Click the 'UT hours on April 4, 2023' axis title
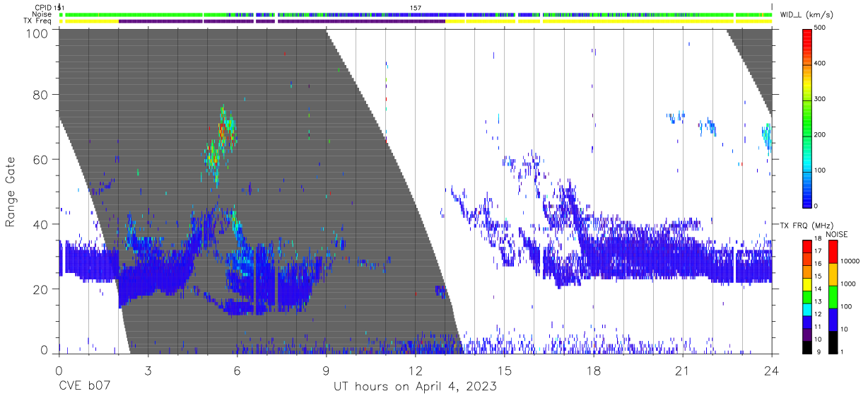868x401 pixels. [x=415, y=386]
